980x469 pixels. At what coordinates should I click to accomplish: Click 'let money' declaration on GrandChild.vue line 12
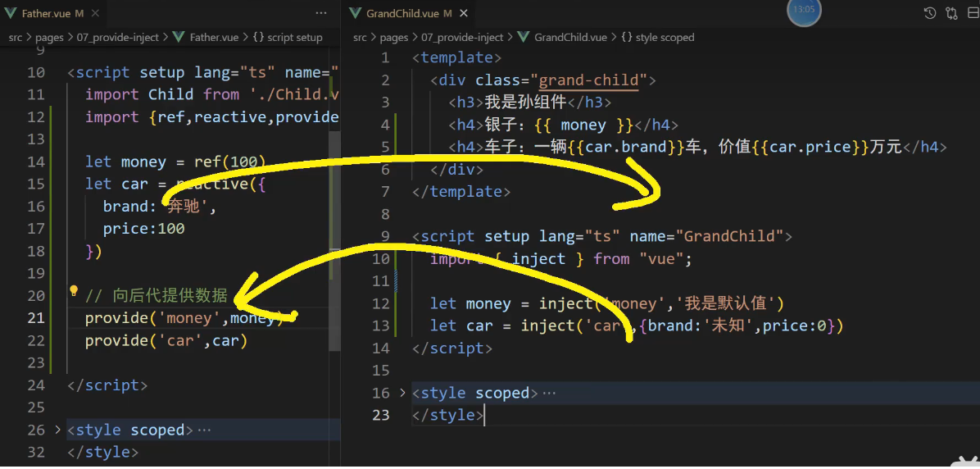[x=470, y=304]
